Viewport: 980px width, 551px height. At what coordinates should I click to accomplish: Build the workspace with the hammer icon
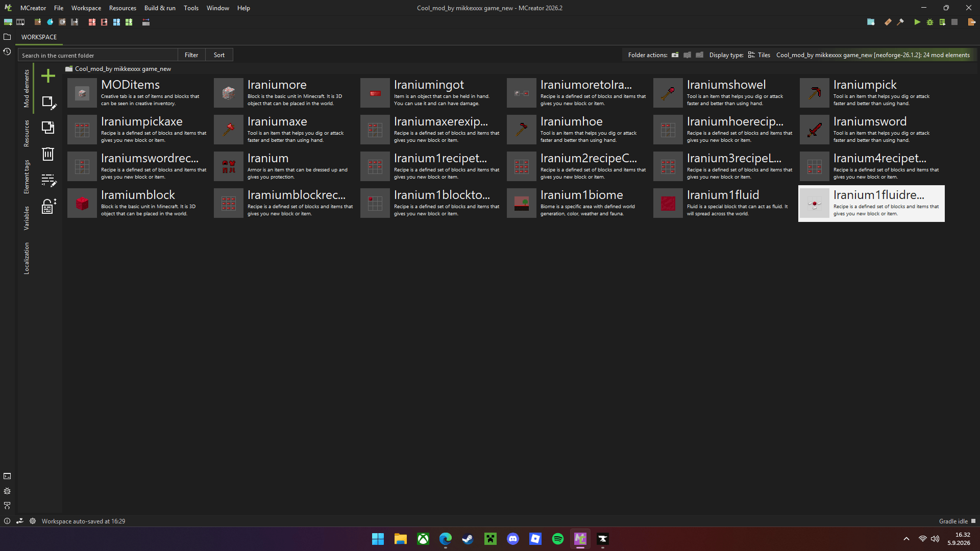click(x=900, y=22)
